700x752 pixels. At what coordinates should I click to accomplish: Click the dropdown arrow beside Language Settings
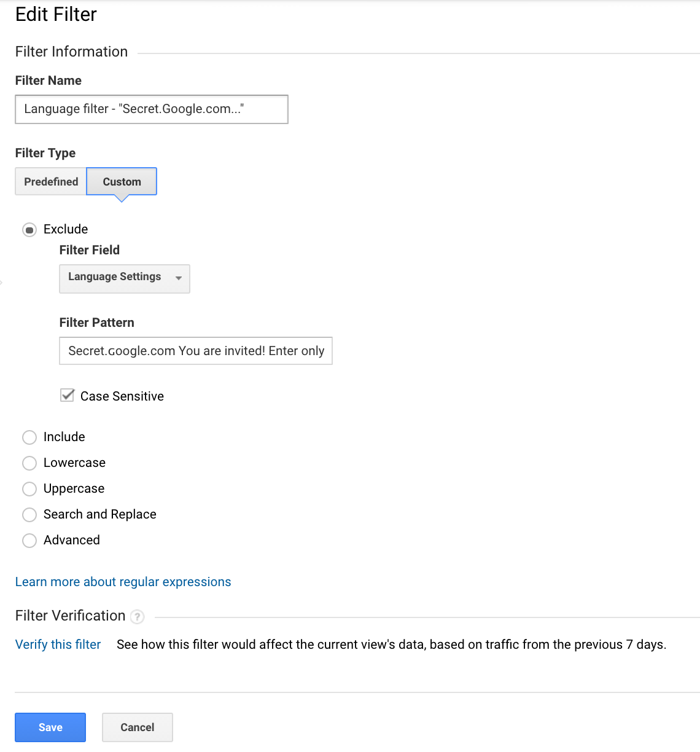pos(179,278)
